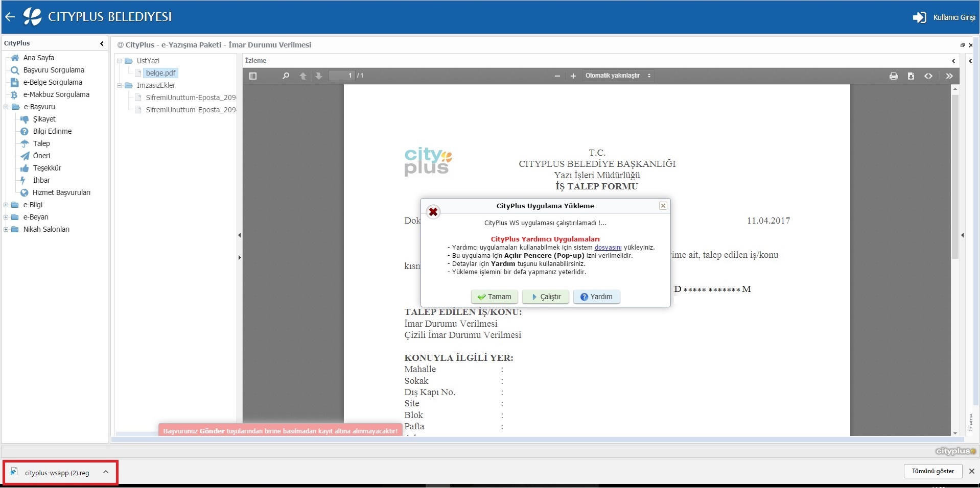The height and width of the screenshot is (488, 980).
Task: Select Öneri item in sidebar
Action: [x=41, y=156]
